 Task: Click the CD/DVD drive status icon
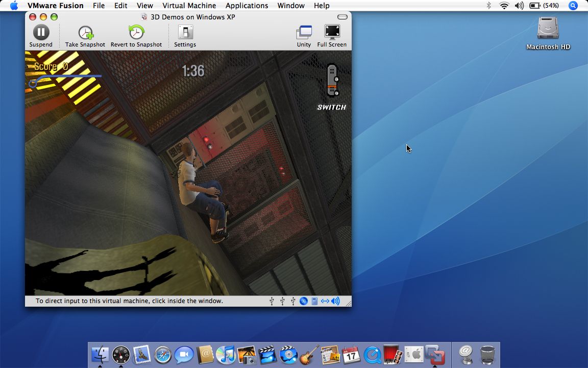click(x=304, y=301)
